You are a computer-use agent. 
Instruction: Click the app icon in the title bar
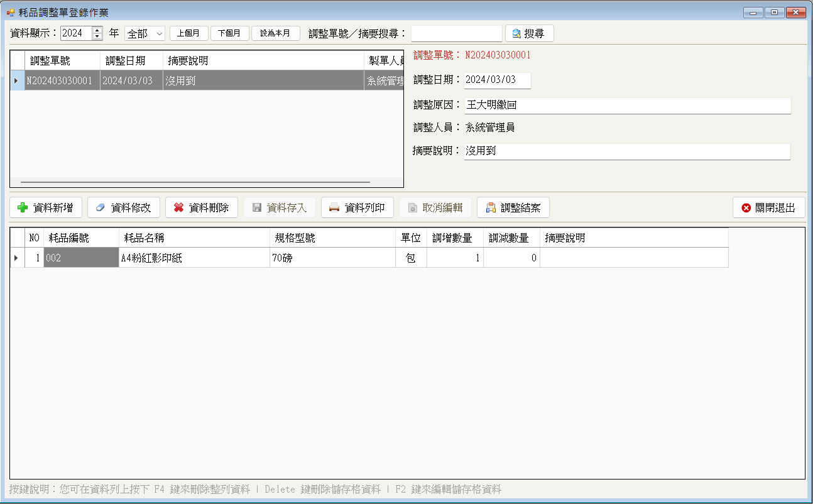pos(11,12)
